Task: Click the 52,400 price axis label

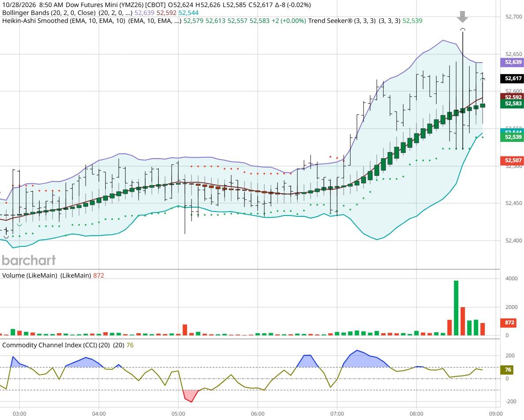Action: coord(514,240)
